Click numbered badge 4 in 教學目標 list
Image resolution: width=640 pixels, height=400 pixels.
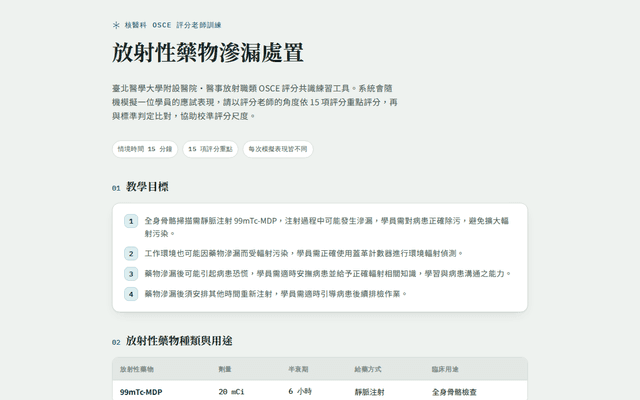[131, 294]
